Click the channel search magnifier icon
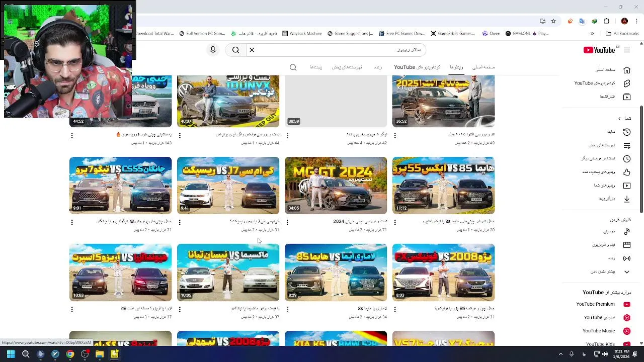The height and width of the screenshot is (362, 644). (x=293, y=67)
